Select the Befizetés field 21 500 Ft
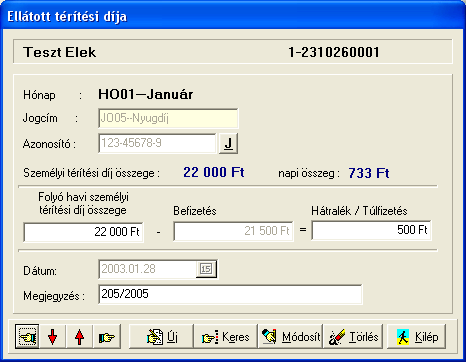The height and width of the screenshot is (362, 466). click(233, 231)
